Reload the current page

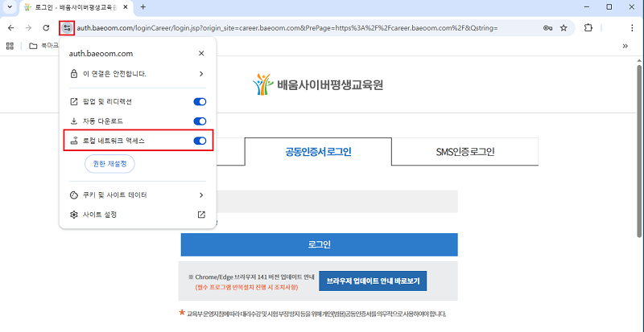pos(46,27)
